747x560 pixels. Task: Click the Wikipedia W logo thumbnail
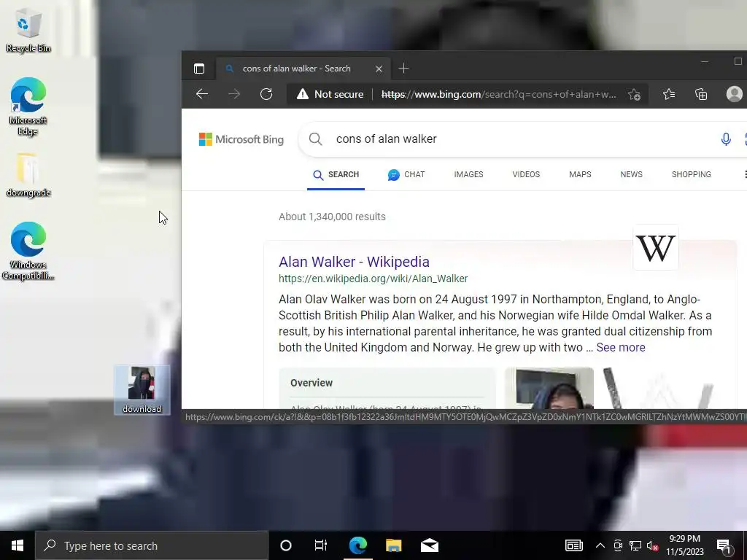pyautogui.click(x=656, y=248)
